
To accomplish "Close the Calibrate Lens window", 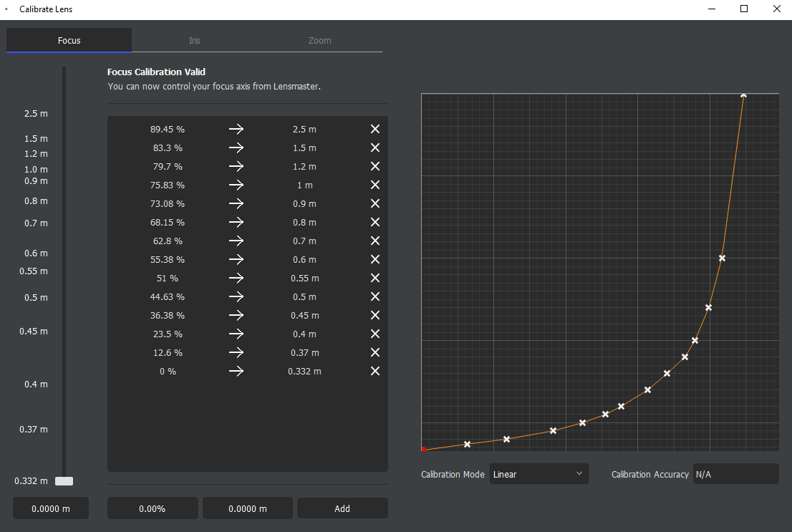I will [777, 9].
